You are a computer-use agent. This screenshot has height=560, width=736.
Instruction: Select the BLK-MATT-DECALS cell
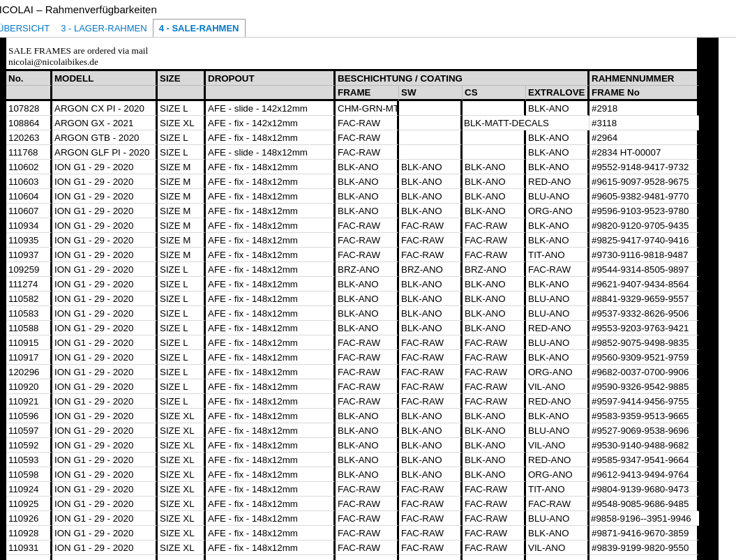(x=506, y=123)
